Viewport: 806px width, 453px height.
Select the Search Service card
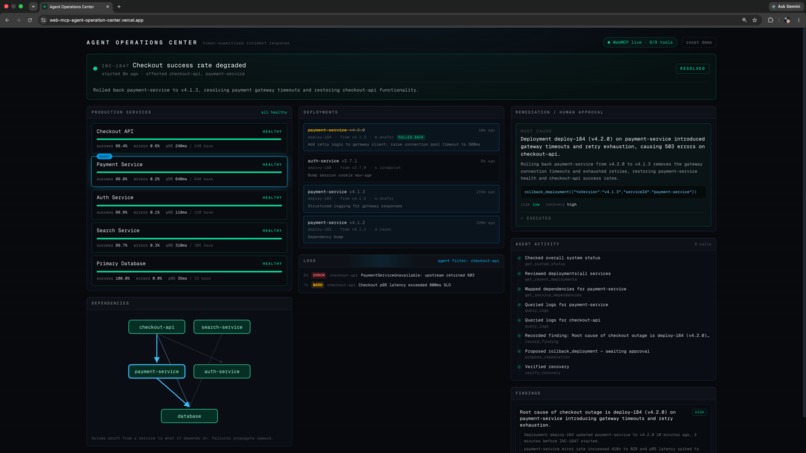189,237
